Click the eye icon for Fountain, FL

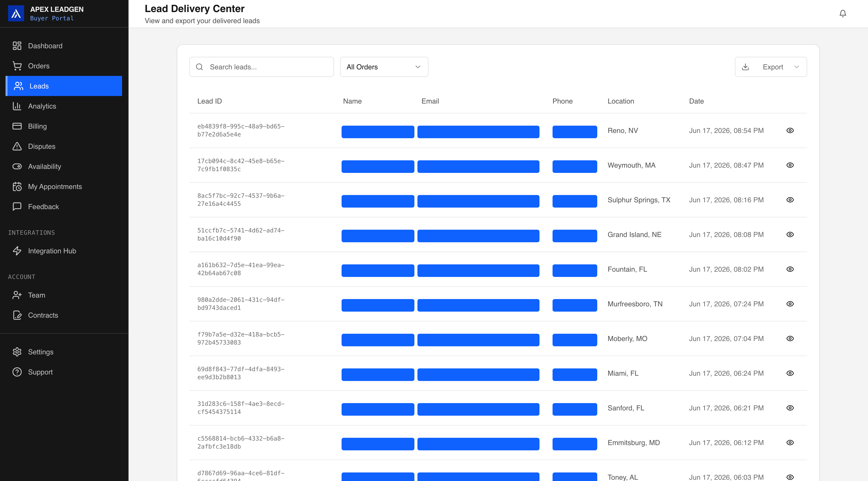click(790, 269)
